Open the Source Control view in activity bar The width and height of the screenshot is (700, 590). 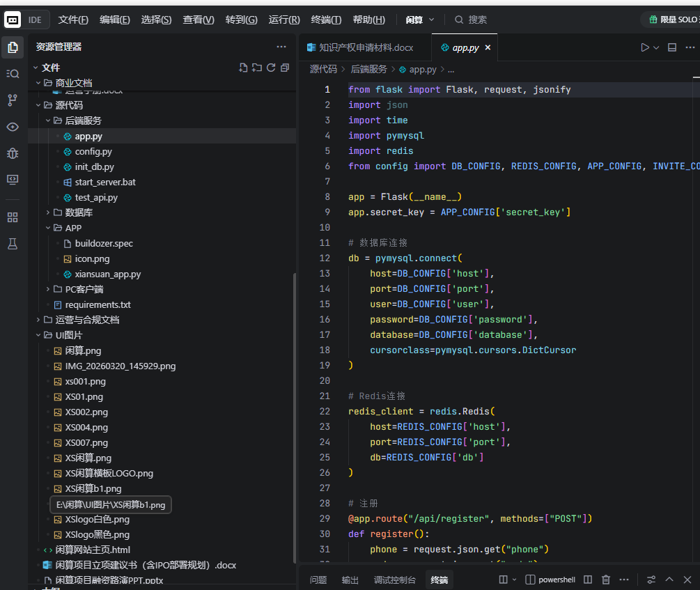click(x=12, y=100)
